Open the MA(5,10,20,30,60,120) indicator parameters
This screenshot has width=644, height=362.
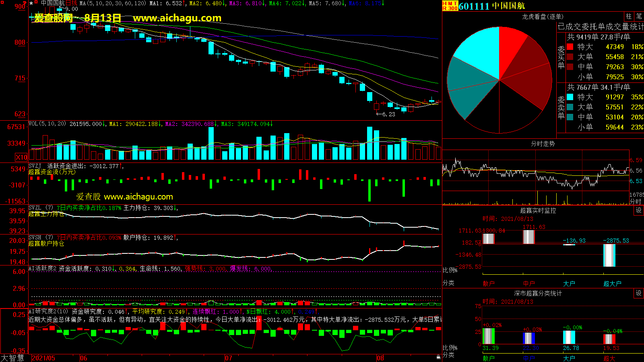[x=113, y=3]
